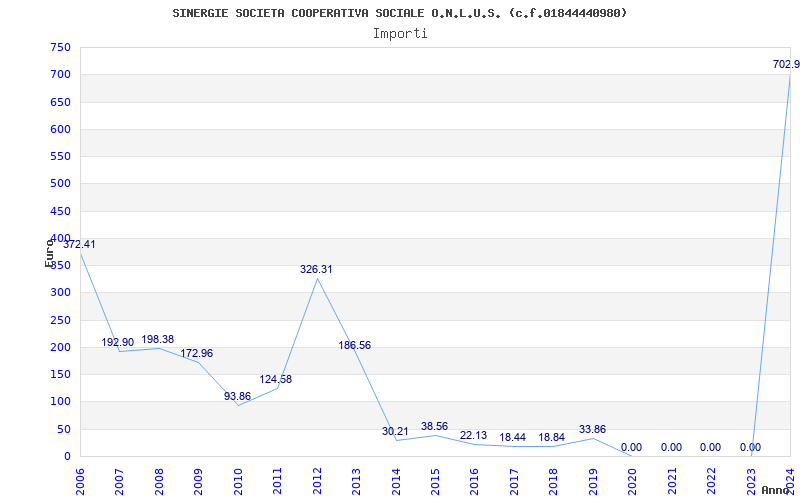The width and height of the screenshot is (800, 500).
Task: Click the 2020 x-axis year label
Action: click(632, 481)
